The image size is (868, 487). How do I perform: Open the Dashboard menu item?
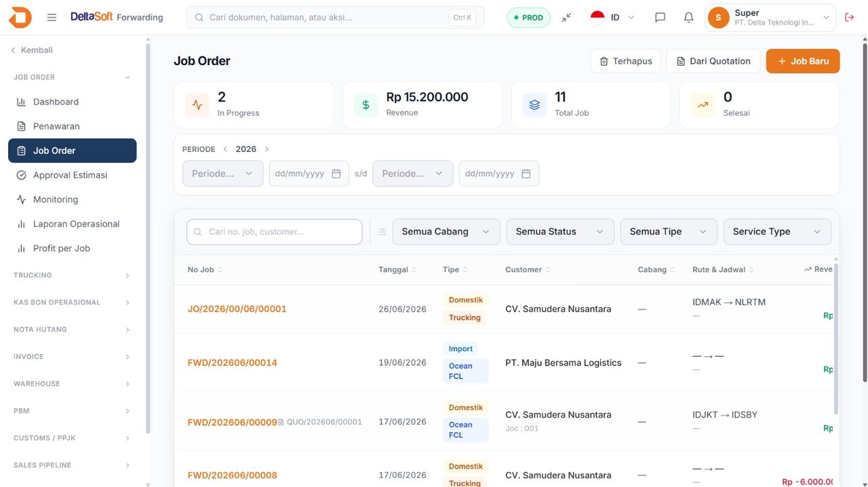pyautogui.click(x=72, y=102)
